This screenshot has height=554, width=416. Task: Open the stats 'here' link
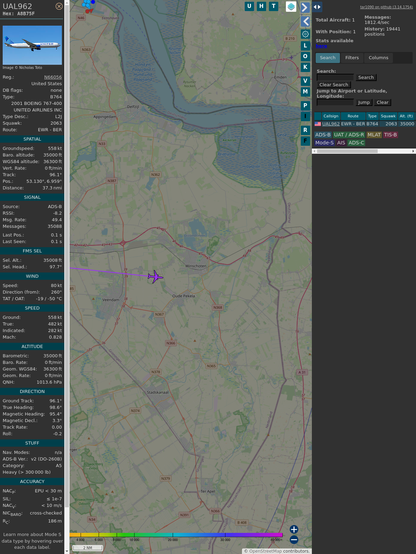[x=321, y=46]
